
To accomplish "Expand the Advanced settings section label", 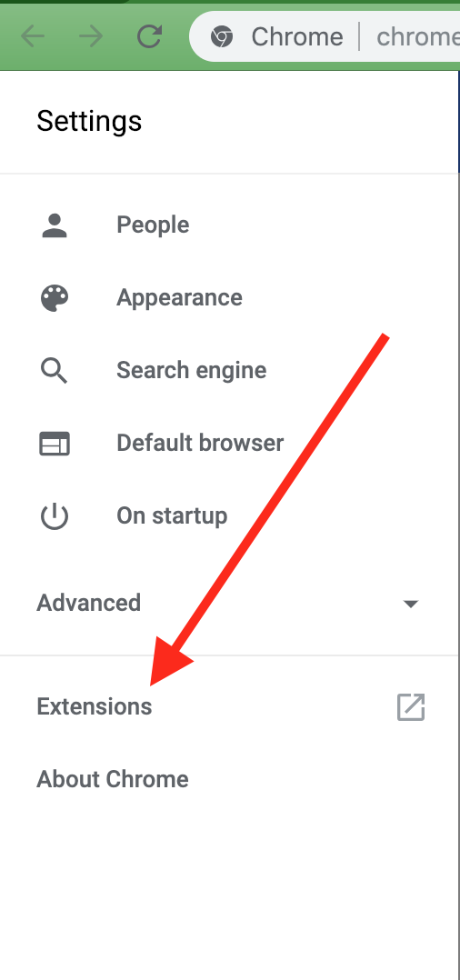I will tap(89, 603).
